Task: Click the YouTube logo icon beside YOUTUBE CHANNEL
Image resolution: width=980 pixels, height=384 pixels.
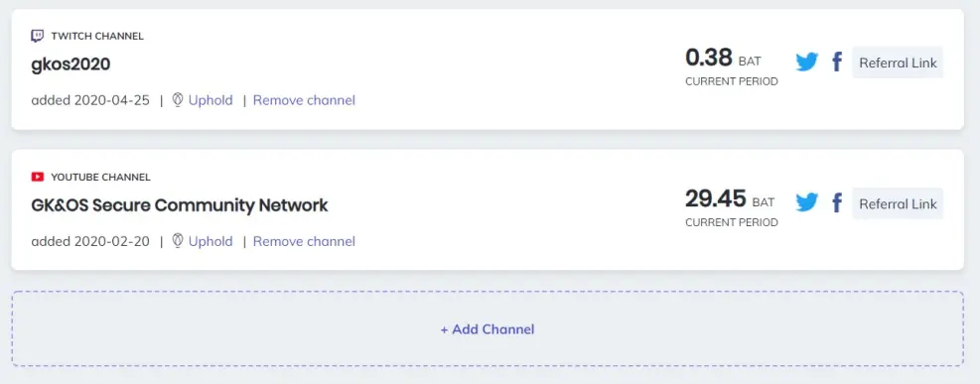Action: (x=38, y=177)
